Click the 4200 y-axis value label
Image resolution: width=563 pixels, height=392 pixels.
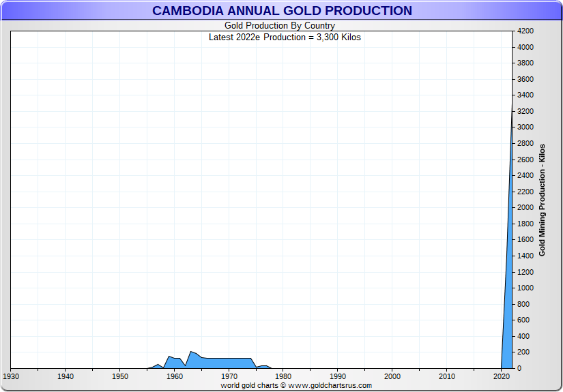point(525,31)
